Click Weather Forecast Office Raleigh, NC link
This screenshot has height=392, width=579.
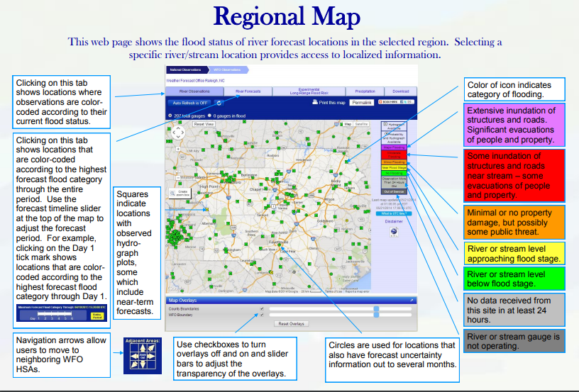coord(195,81)
